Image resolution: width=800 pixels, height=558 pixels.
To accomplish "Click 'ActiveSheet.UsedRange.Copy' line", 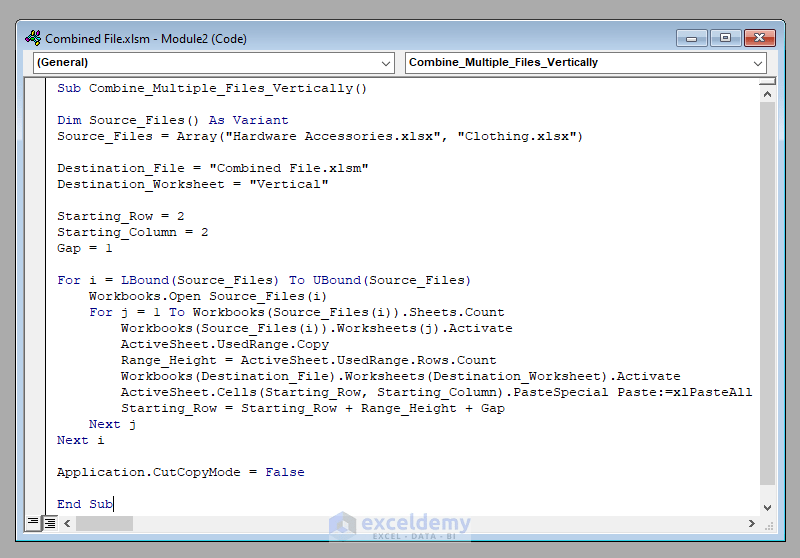I will pyautogui.click(x=225, y=344).
